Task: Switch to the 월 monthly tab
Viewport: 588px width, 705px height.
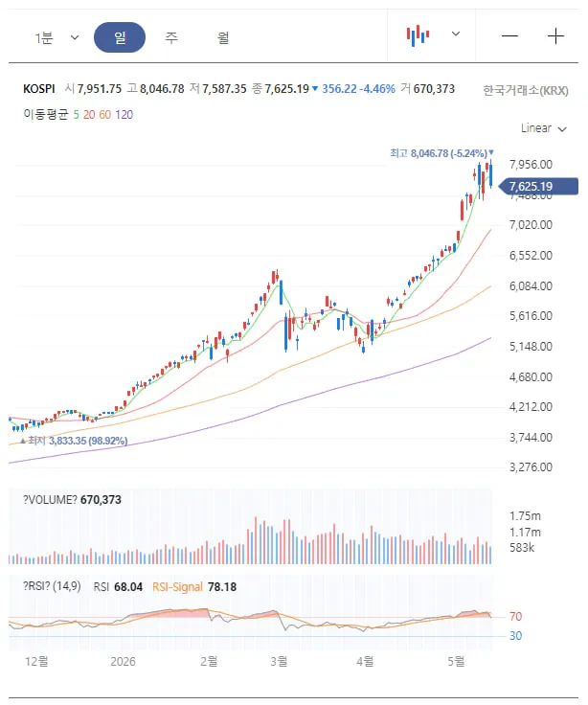Action: pyautogui.click(x=223, y=37)
